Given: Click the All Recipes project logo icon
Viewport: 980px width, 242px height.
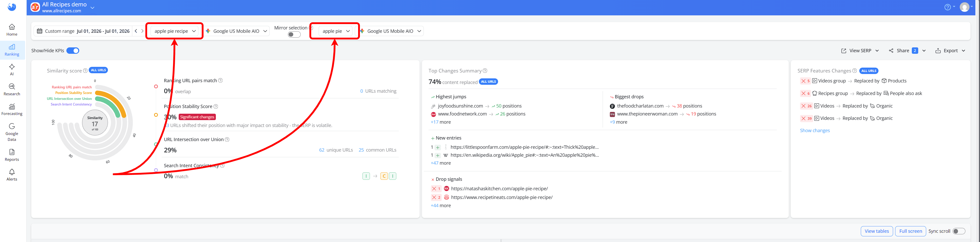Looking at the screenshot, I should pos(35,7).
